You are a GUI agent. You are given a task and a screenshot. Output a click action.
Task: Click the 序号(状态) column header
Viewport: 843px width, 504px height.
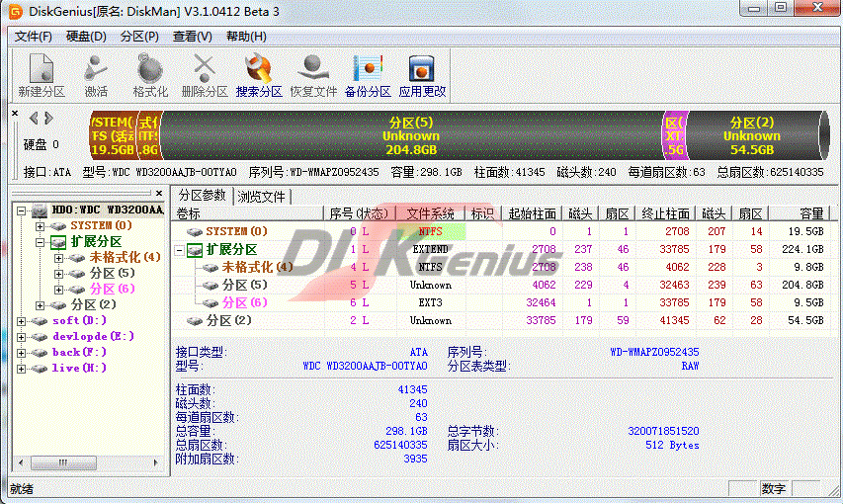click(359, 214)
